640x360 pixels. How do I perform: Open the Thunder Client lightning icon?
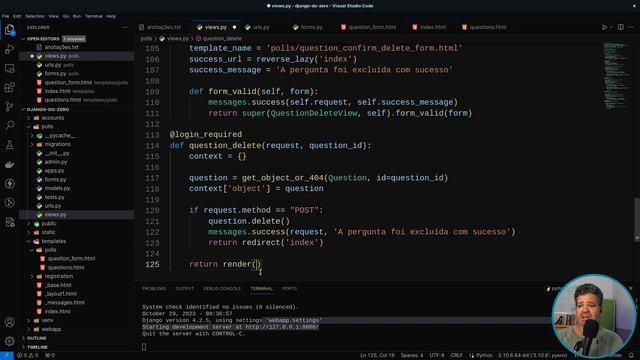pos(9,184)
